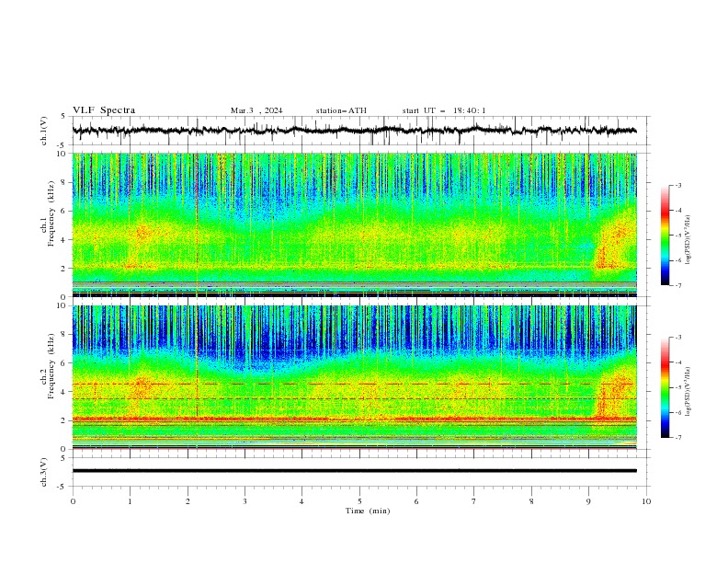This screenshot has width=728, height=563.
Task: Click the 'VLF Spectra' title text
Action: pyautogui.click(x=104, y=110)
